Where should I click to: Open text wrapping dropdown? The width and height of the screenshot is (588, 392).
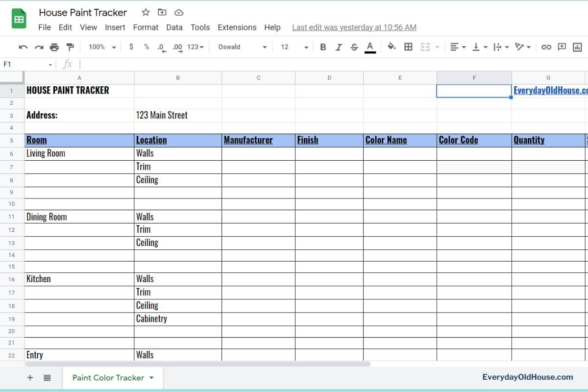tap(501, 47)
